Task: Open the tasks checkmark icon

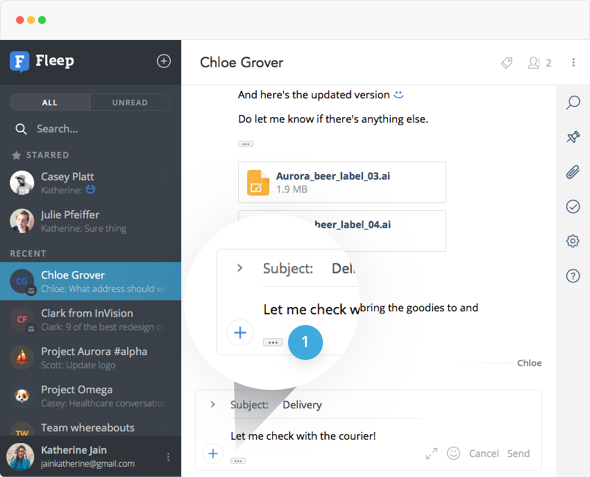Action: click(573, 207)
